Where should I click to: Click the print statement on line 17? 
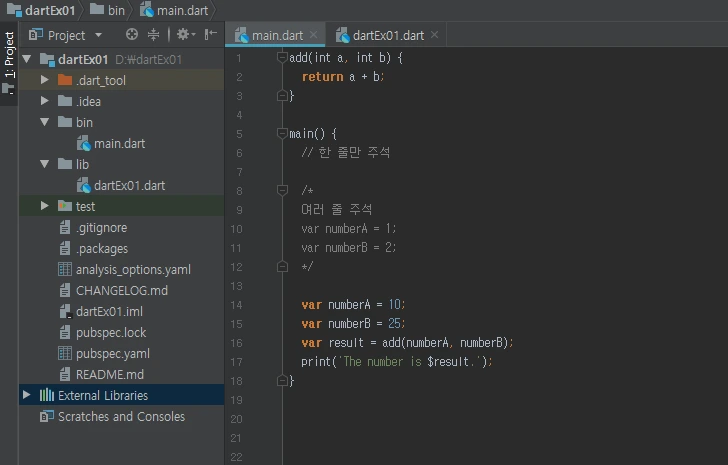point(396,362)
